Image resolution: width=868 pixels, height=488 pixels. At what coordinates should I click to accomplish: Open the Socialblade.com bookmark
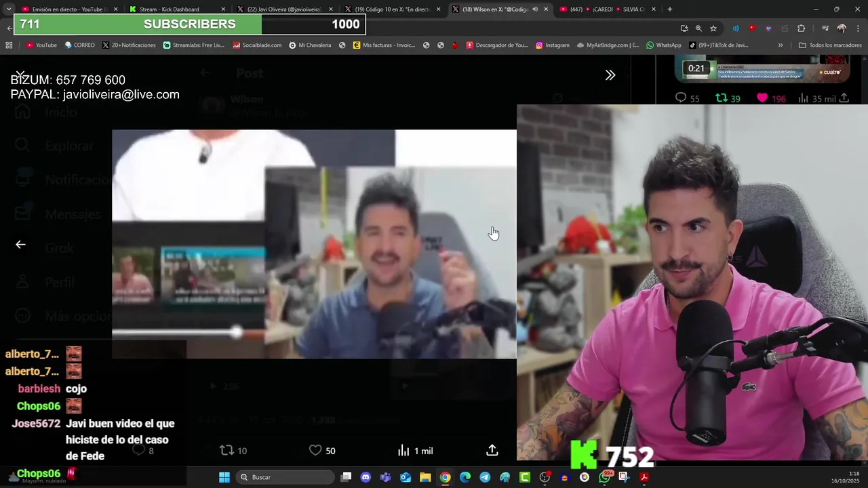[x=257, y=45]
